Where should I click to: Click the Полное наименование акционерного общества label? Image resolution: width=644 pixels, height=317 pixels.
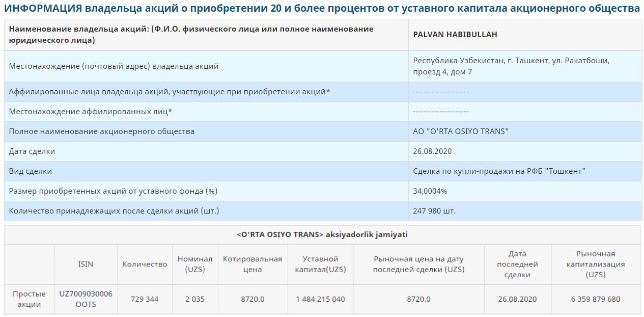click(102, 131)
